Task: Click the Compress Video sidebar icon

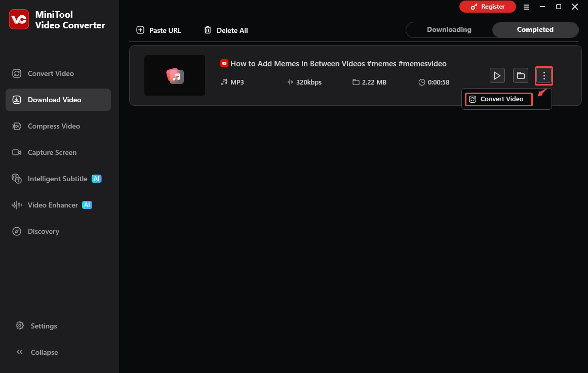Action: point(17,126)
